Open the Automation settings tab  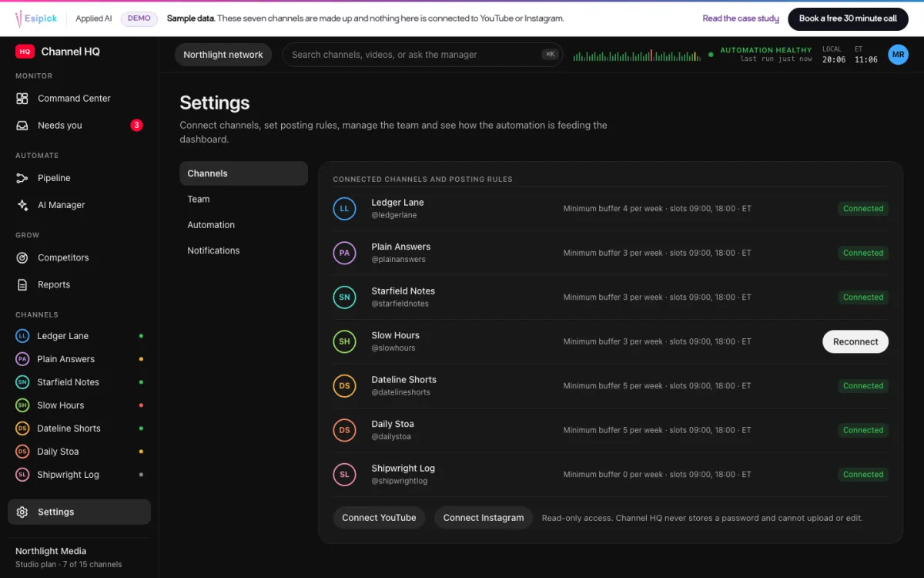click(x=243, y=225)
